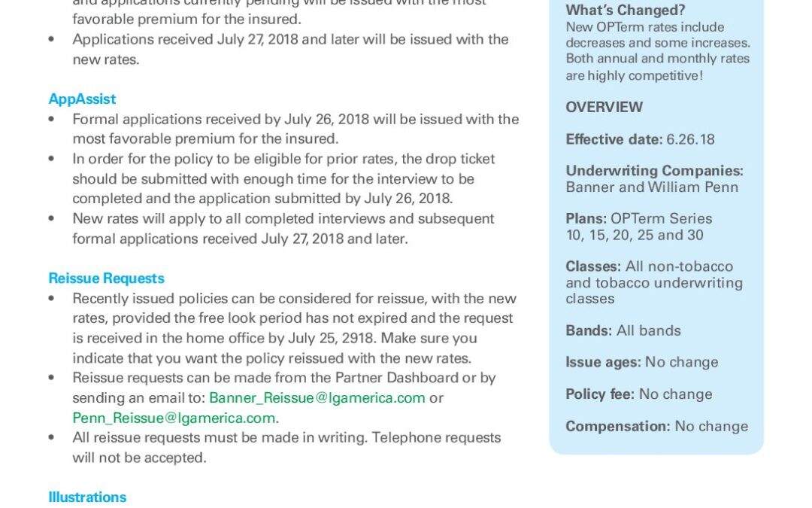Viewport: 812px width, 508px height.
Task: Click the Plans: OPTerm Series entry
Action: pos(638,219)
